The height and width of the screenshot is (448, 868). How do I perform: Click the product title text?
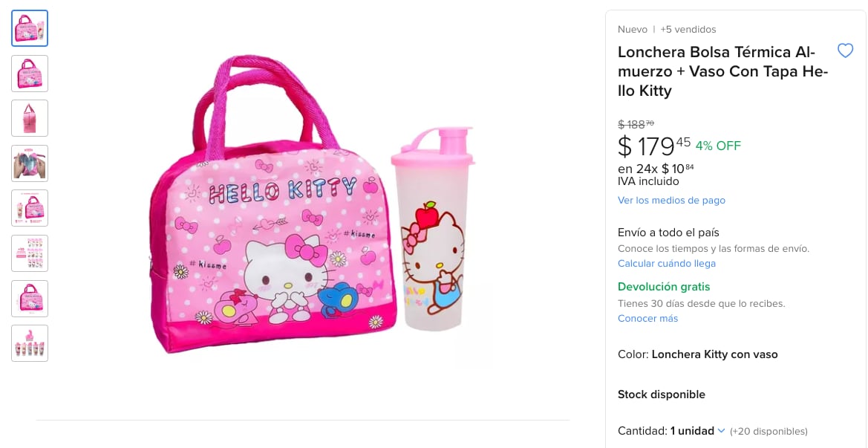coord(717,71)
